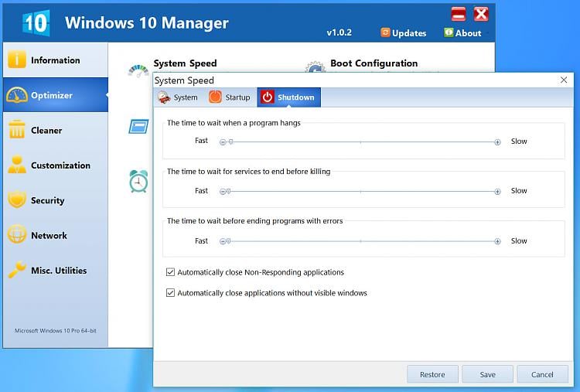Viewport: 580px width, 392px height.
Task: Click the Misc. Utilities wrench icon
Action: tap(17, 270)
